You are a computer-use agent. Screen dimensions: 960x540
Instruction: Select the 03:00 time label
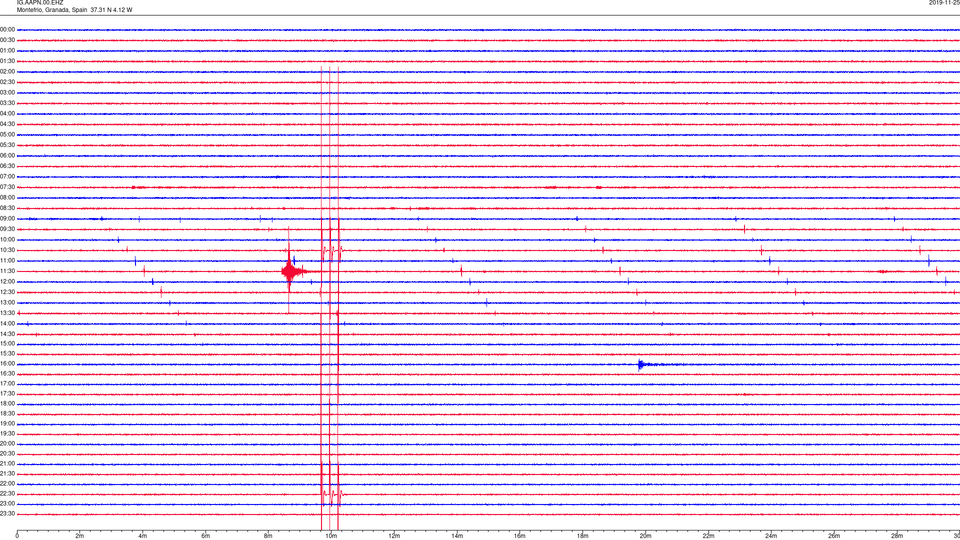(x=7, y=92)
